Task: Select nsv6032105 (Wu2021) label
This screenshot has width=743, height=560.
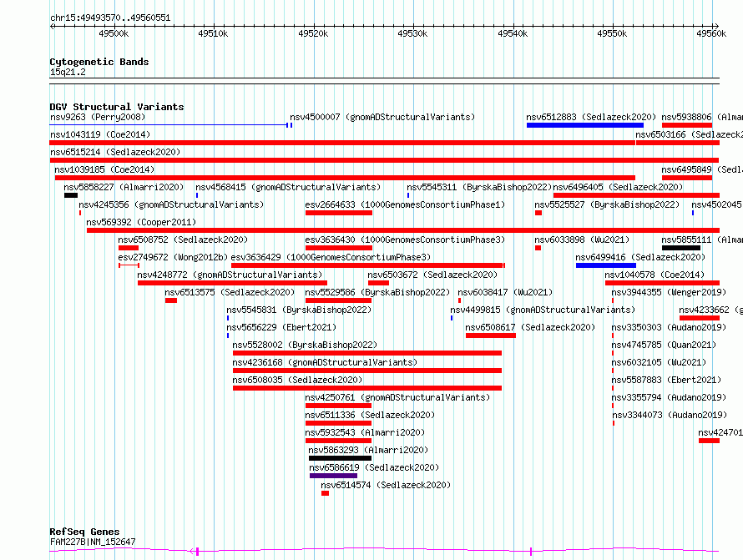Action: coord(659,362)
